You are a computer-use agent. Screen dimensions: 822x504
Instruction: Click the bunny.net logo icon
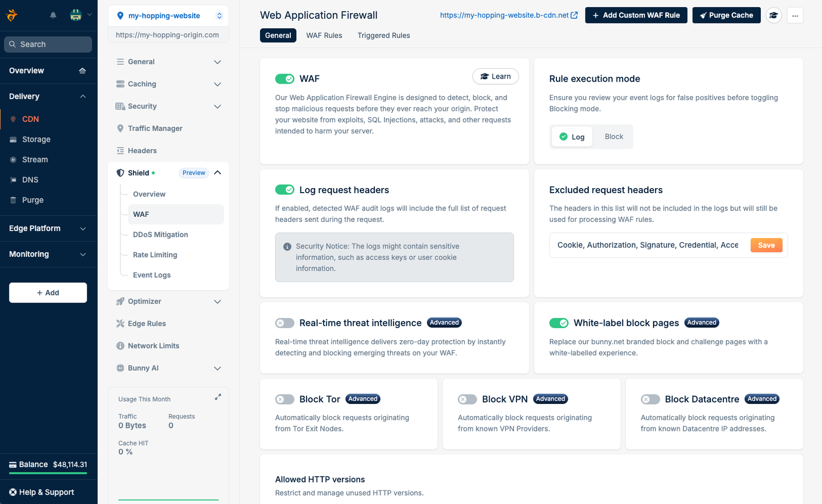(12, 15)
